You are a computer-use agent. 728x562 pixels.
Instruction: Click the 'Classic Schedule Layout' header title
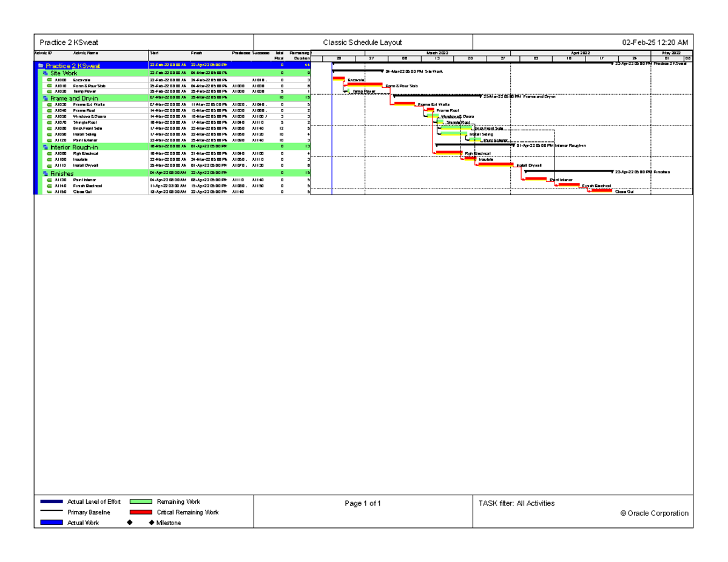[362, 42]
